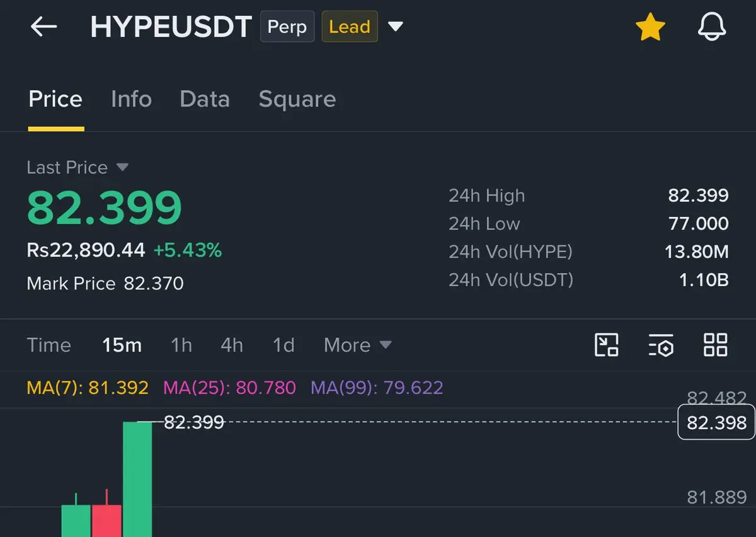Toggle the favorite star for HYPEUSDT
The image size is (756, 537).
point(650,27)
